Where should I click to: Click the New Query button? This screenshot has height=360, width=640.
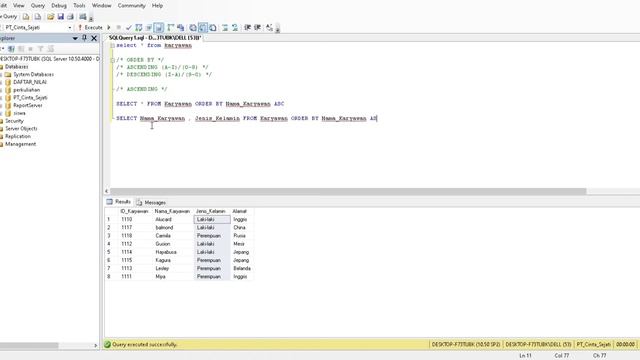click(9, 16)
